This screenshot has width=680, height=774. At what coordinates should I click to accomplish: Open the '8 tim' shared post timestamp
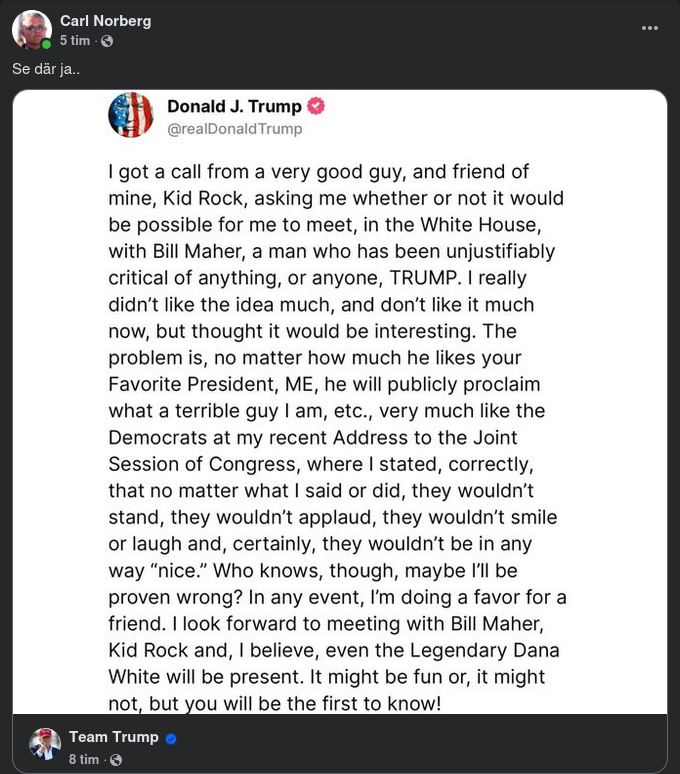point(84,760)
